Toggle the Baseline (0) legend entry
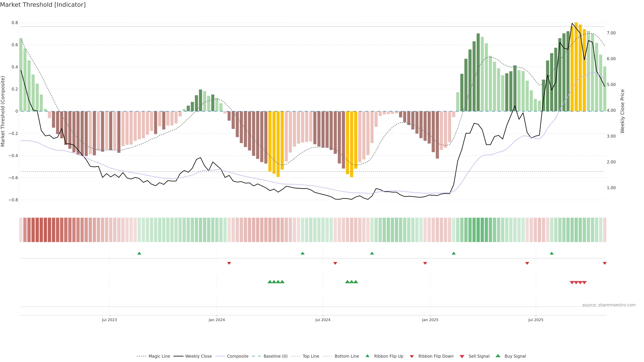Viewport: 644px width, 362px height. [x=276, y=356]
